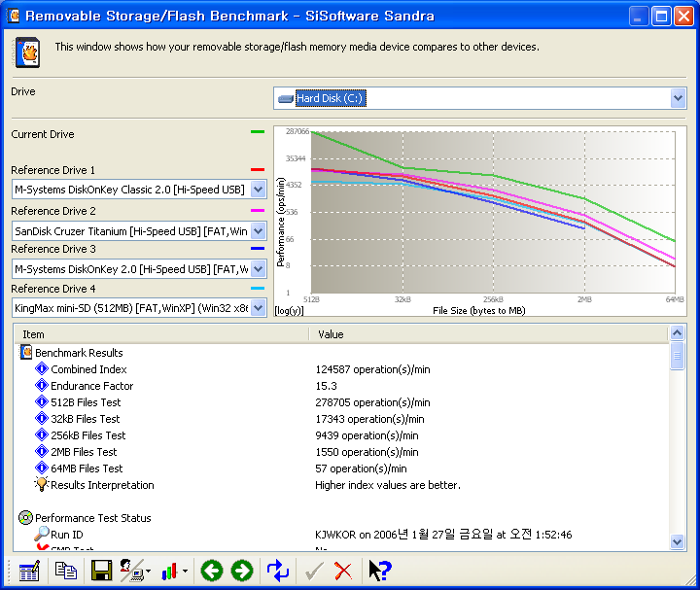700x590 pixels.
Task: Select the Endurance Factor value 15.3
Action: tap(326, 386)
